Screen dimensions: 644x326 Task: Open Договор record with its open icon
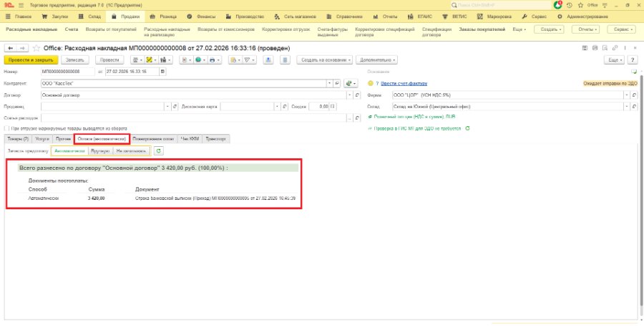[357, 95]
